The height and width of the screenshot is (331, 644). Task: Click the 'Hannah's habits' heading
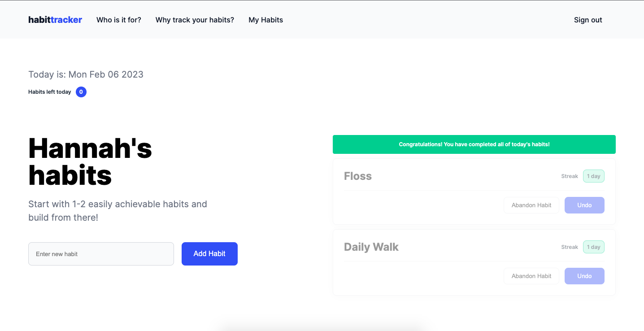pos(90,161)
